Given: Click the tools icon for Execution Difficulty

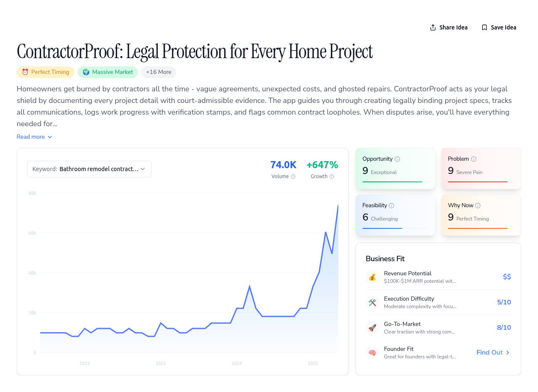Looking at the screenshot, I should (x=372, y=302).
